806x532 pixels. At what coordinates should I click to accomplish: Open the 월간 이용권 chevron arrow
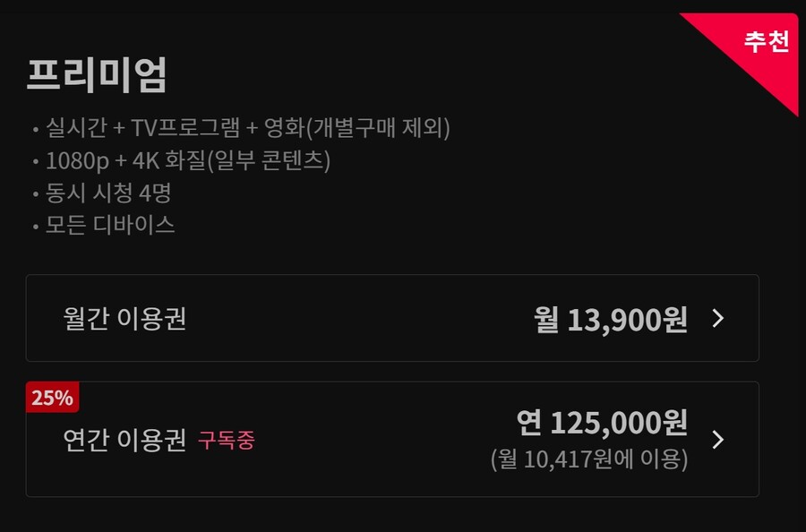715,319
